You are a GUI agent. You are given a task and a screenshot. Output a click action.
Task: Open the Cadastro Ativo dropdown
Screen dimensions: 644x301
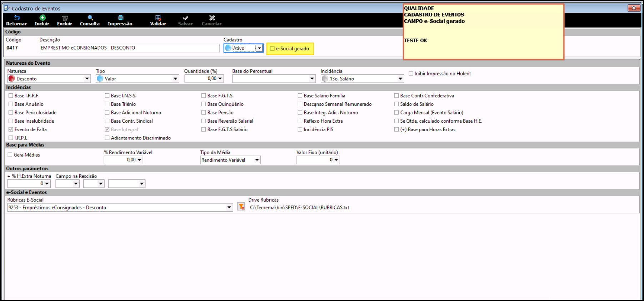click(x=259, y=48)
